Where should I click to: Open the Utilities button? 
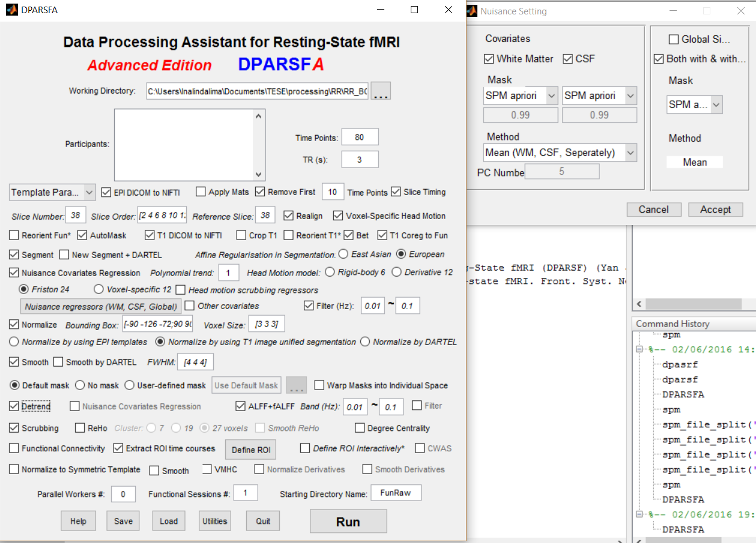(x=215, y=521)
